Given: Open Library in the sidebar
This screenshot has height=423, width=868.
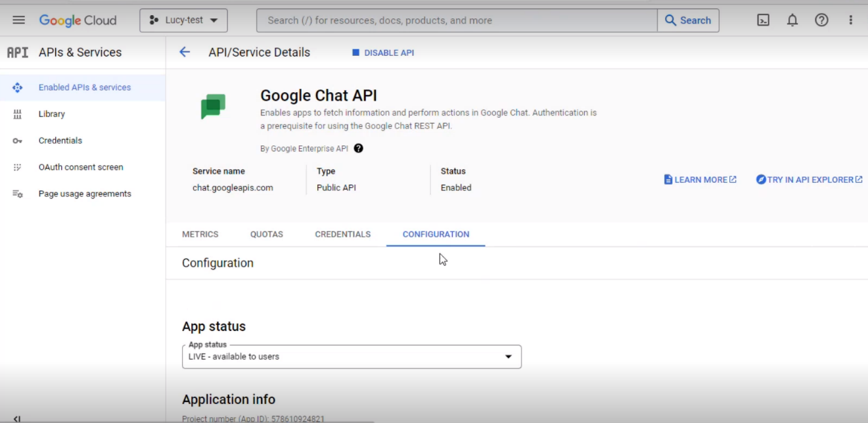Looking at the screenshot, I should 83,114.
